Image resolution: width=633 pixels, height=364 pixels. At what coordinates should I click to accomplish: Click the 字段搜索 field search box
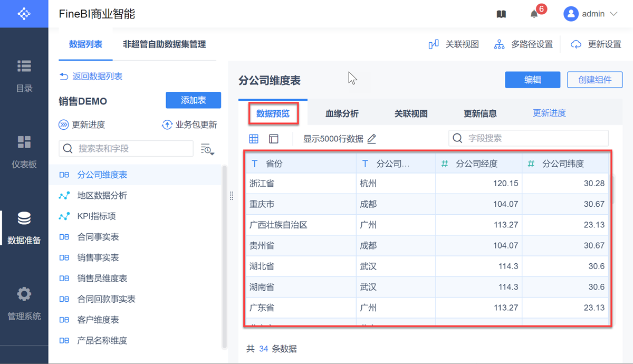point(528,138)
